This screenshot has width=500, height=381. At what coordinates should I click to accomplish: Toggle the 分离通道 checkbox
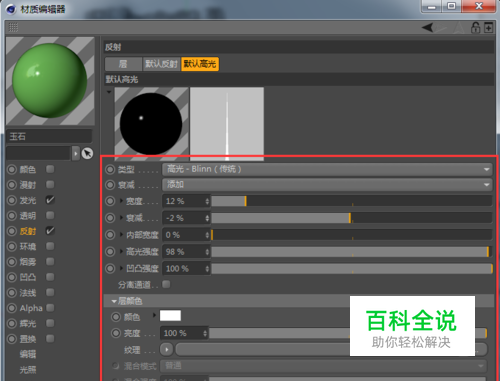[166, 284]
